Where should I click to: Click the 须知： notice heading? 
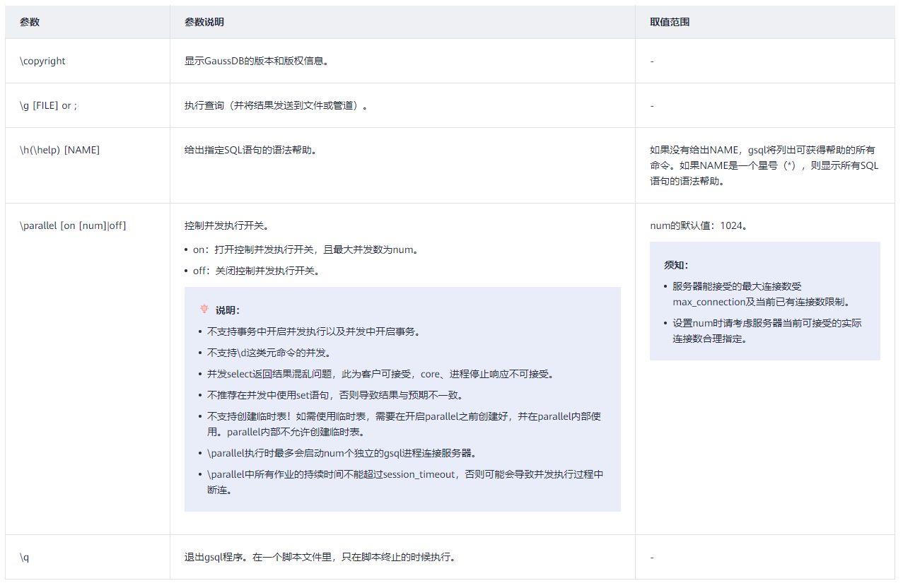676,265
